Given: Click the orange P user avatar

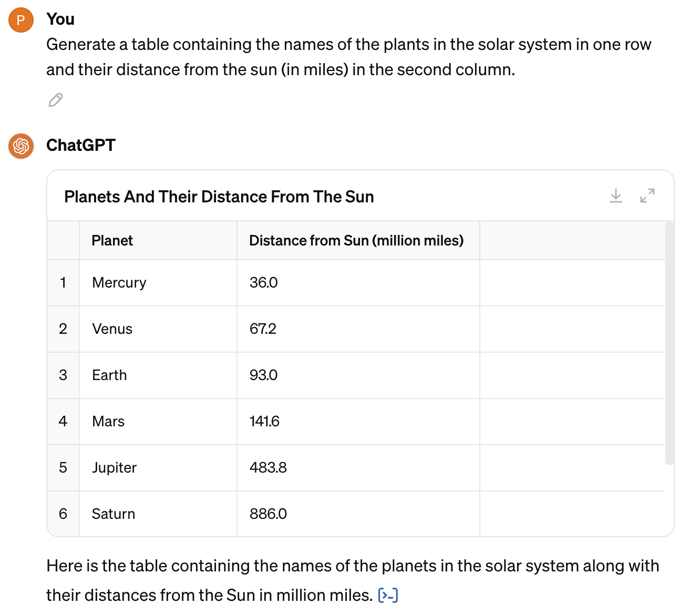Looking at the screenshot, I should point(21,20).
